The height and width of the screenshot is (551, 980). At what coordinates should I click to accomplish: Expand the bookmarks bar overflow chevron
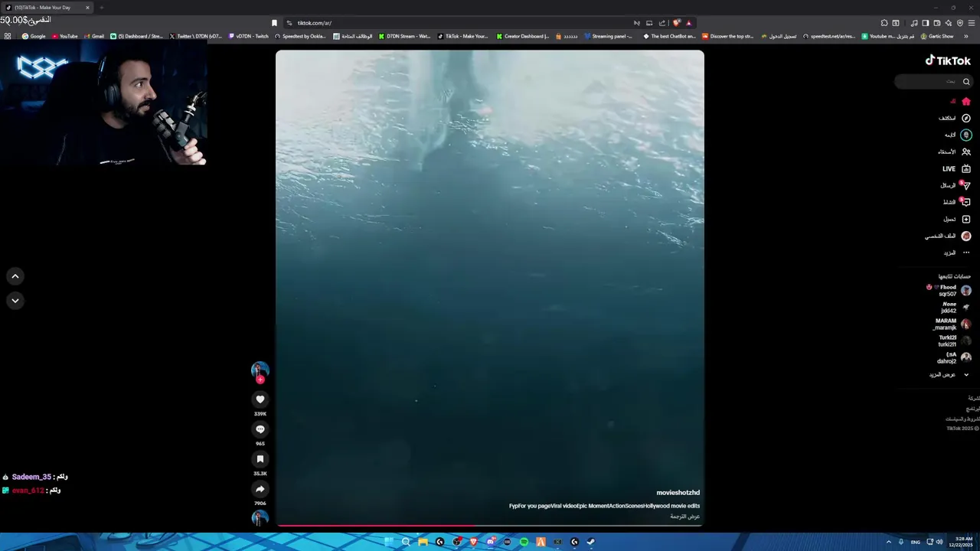(x=966, y=36)
